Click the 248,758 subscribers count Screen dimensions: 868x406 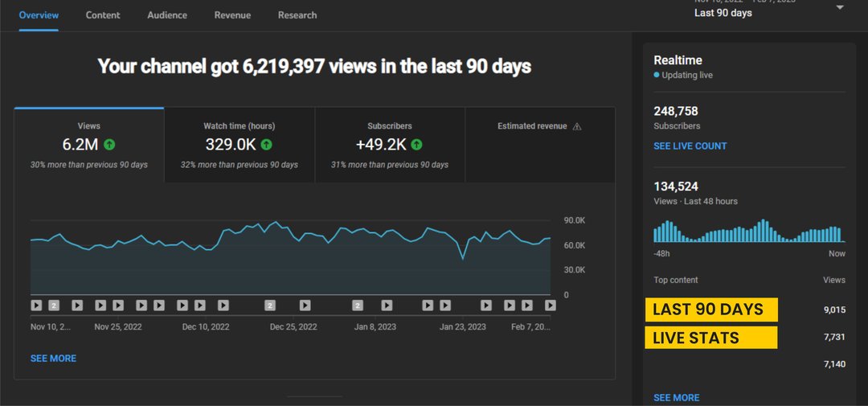coord(676,111)
